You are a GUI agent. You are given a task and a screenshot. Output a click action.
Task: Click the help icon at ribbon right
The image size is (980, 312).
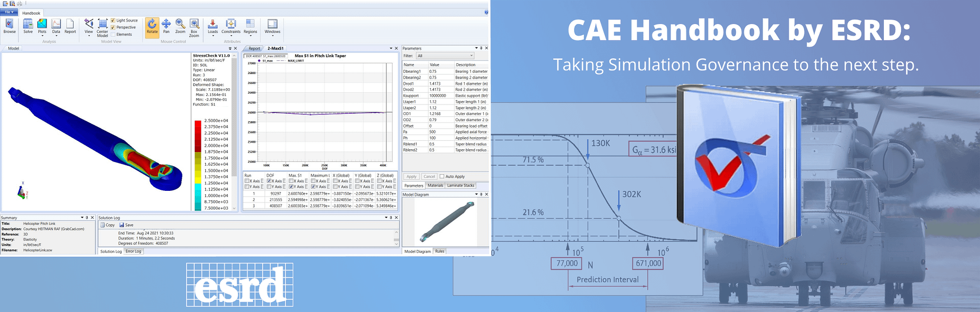(x=486, y=12)
